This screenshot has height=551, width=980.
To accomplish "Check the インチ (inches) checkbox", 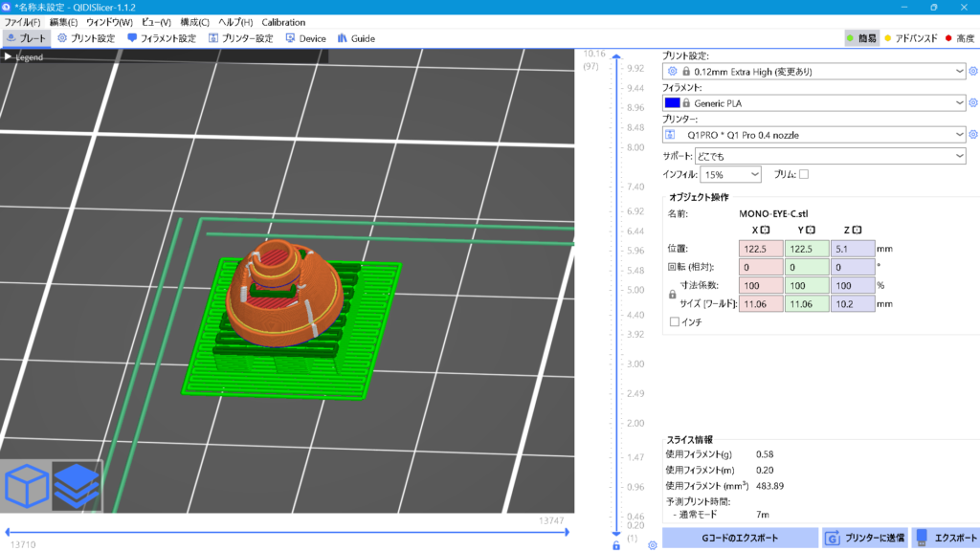I will click(675, 322).
